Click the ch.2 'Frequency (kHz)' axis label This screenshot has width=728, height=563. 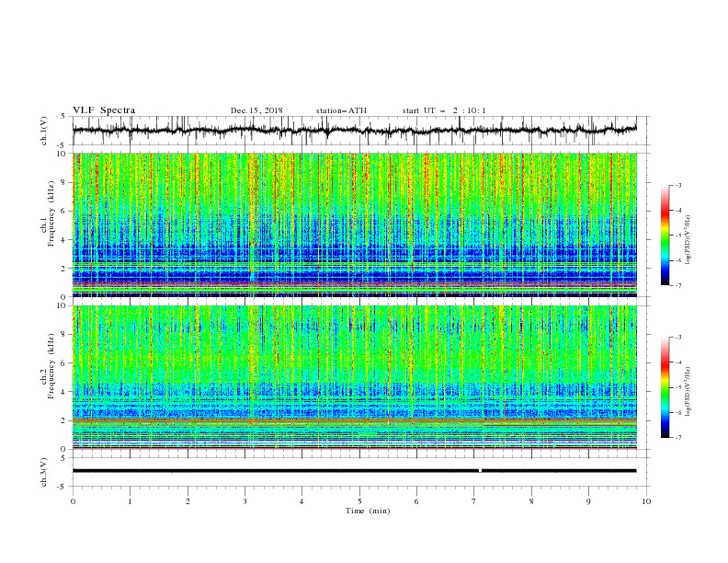point(53,366)
